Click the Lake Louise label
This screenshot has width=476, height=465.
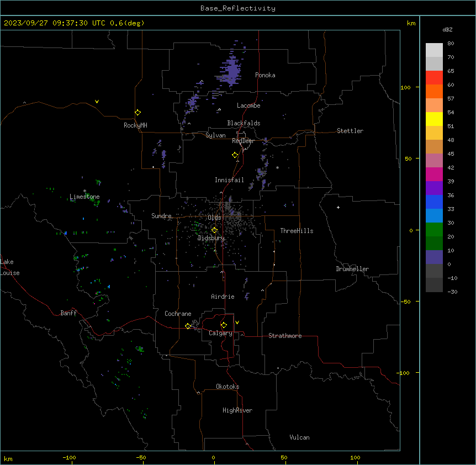pyautogui.click(x=10, y=267)
